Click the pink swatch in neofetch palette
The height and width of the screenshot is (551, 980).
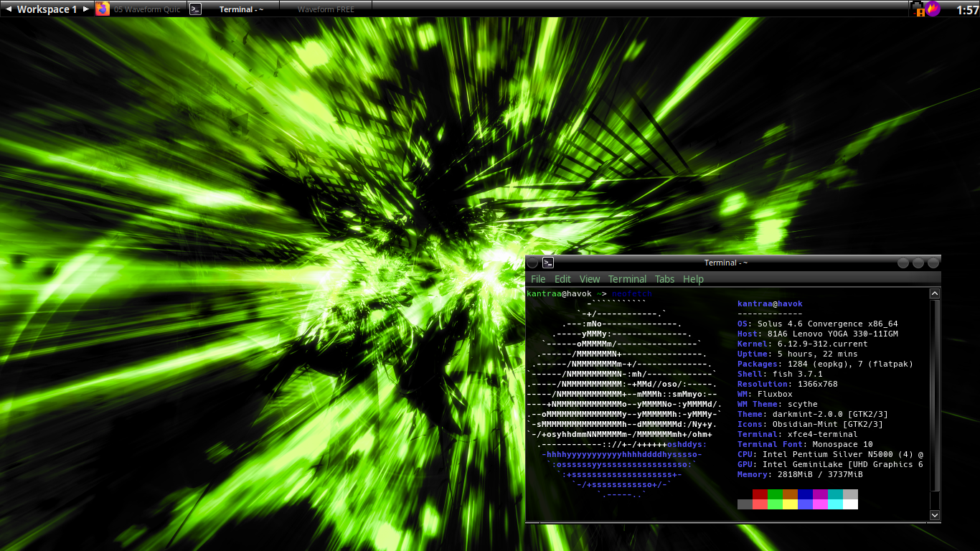coord(820,504)
